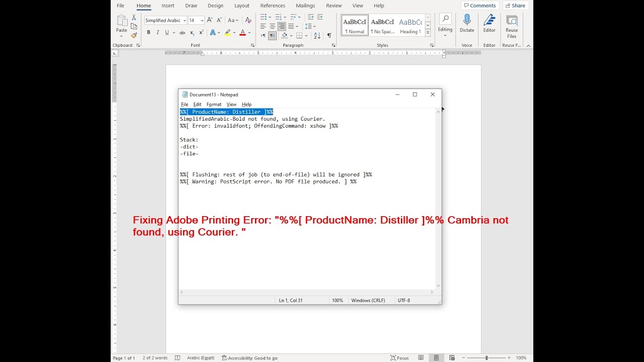
Task: Click the zoom slider handle in Word
Action: (487, 358)
